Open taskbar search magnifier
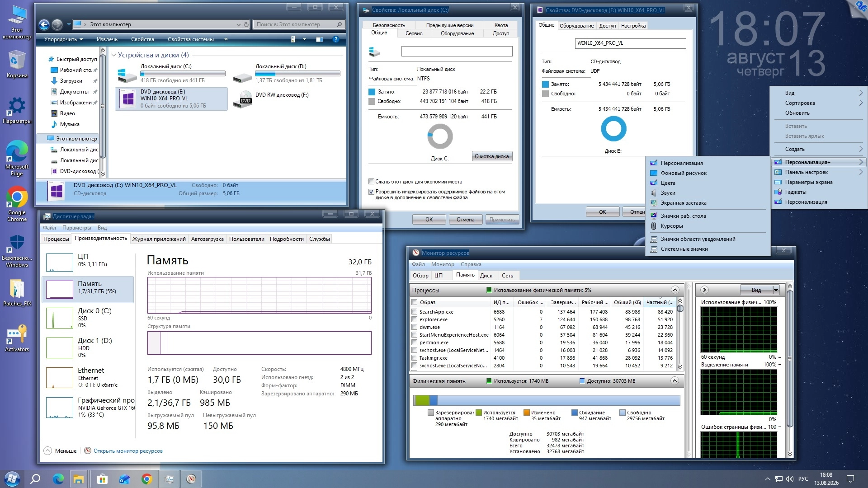The height and width of the screenshot is (488, 868). pyautogui.click(x=35, y=479)
